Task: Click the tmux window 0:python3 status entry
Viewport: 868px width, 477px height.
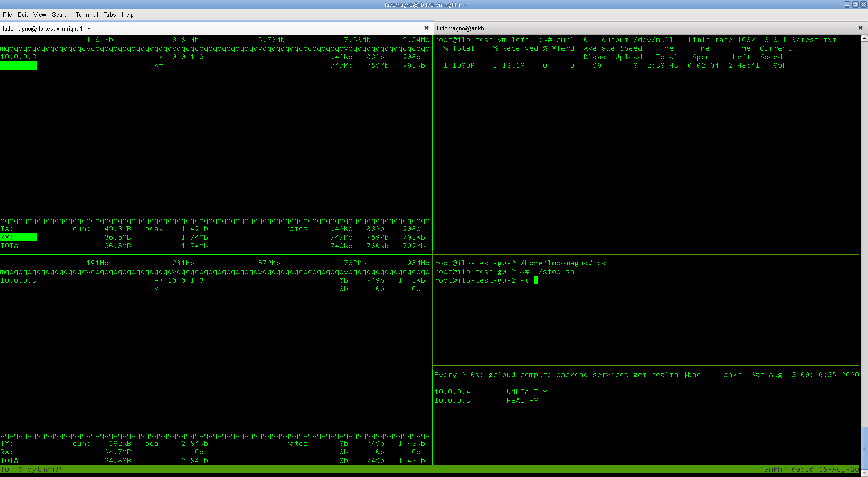Action: (41, 469)
